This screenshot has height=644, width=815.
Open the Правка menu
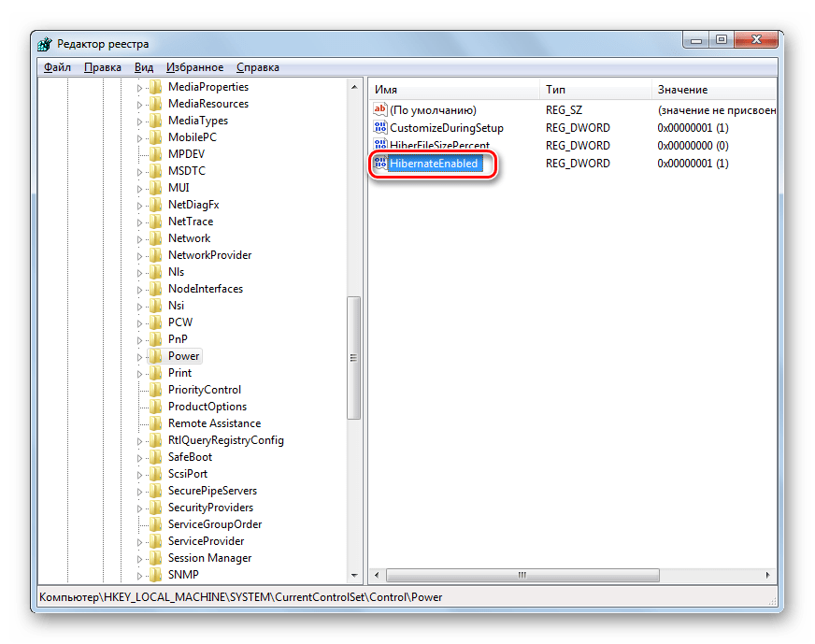click(103, 67)
